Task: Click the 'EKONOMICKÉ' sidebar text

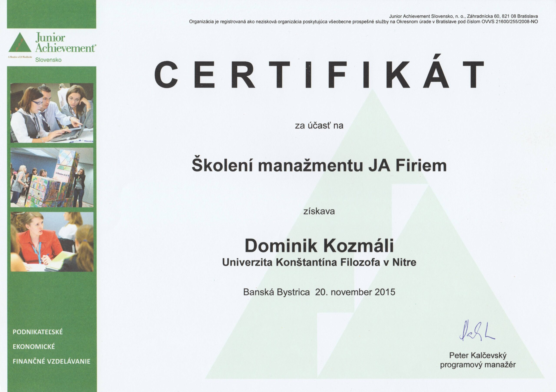Action: (x=34, y=347)
